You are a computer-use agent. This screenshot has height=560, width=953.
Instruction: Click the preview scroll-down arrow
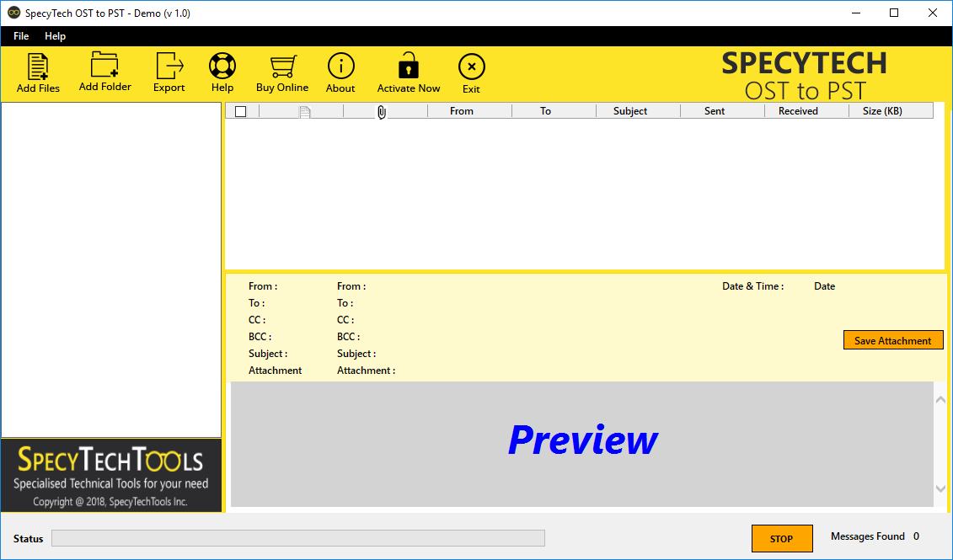click(940, 488)
